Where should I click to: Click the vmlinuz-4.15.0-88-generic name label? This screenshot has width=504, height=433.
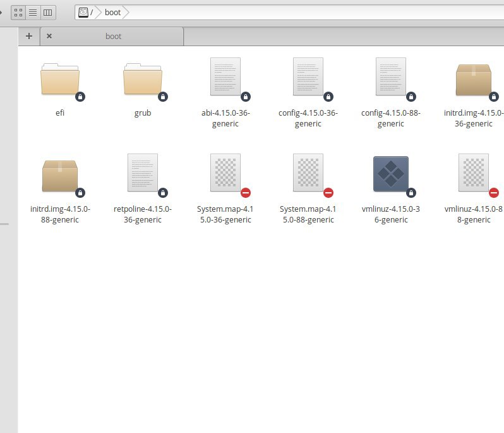pos(474,214)
